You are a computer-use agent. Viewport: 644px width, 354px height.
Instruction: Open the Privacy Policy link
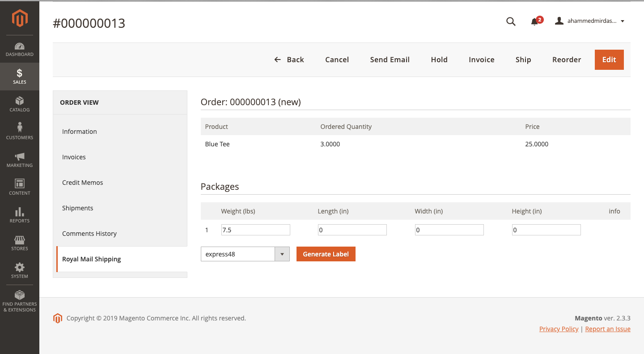click(559, 328)
